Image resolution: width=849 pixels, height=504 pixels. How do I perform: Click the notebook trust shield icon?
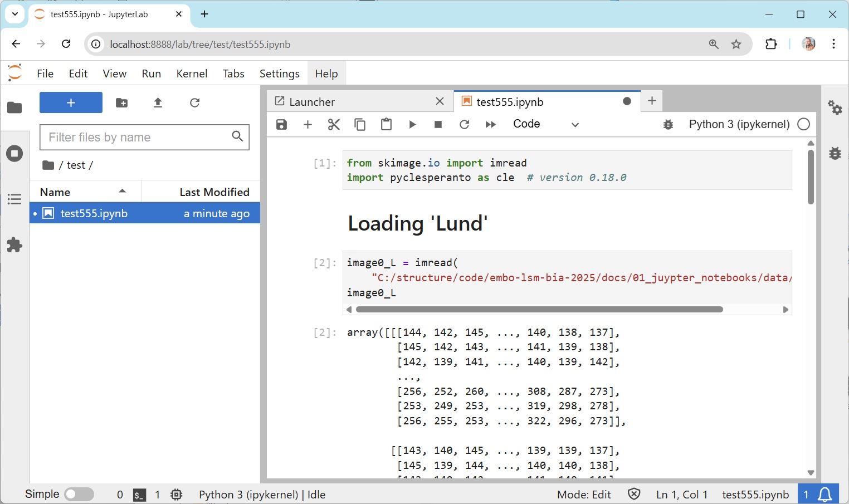click(x=634, y=494)
